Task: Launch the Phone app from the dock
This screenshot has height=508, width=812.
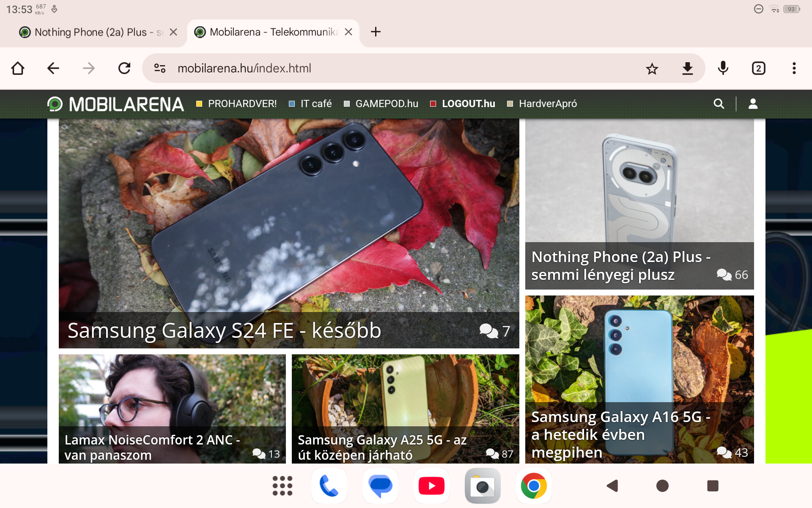Action: tap(329, 486)
